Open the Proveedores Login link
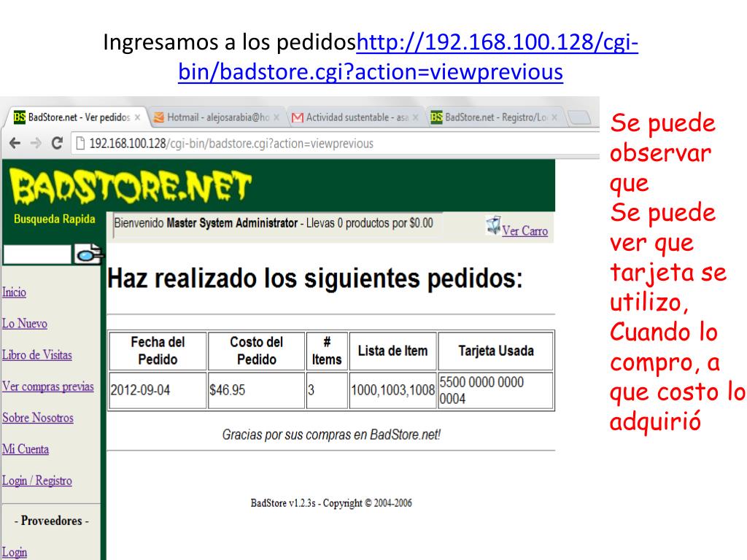 (x=15, y=553)
